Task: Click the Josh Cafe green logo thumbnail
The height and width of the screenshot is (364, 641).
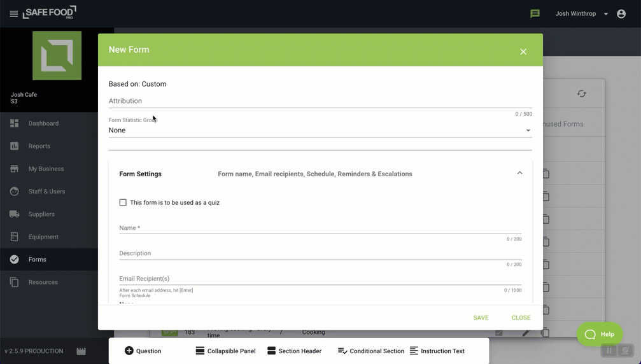Action: [x=57, y=55]
